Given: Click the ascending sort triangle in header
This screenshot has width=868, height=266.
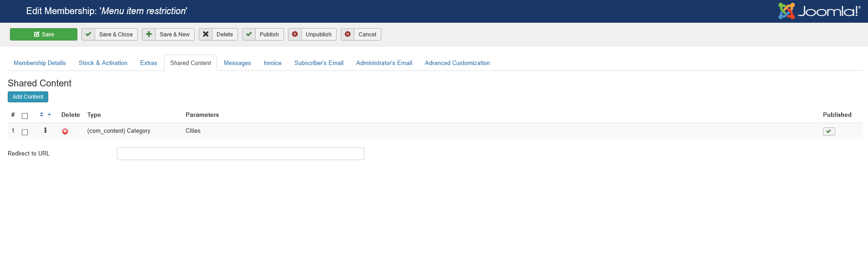Looking at the screenshot, I should tap(50, 115).
